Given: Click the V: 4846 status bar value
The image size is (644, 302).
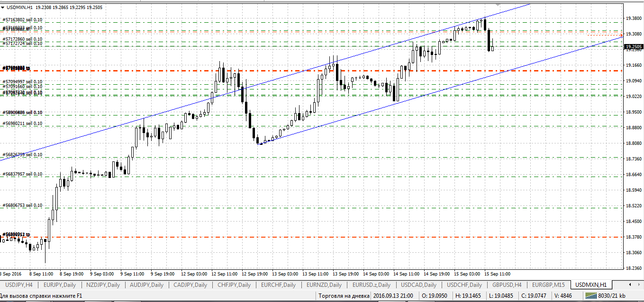Looking at the screenshot, I should pos(563,296).
